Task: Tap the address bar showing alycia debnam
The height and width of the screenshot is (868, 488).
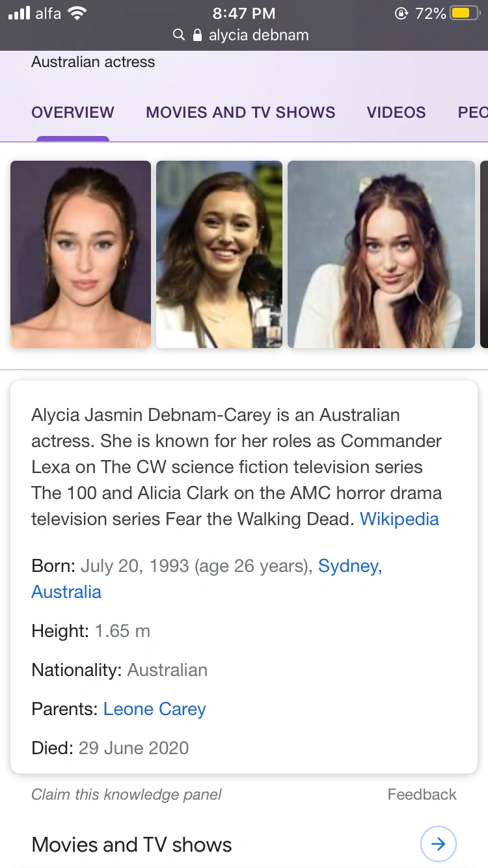Action: [x=244, y=35]
